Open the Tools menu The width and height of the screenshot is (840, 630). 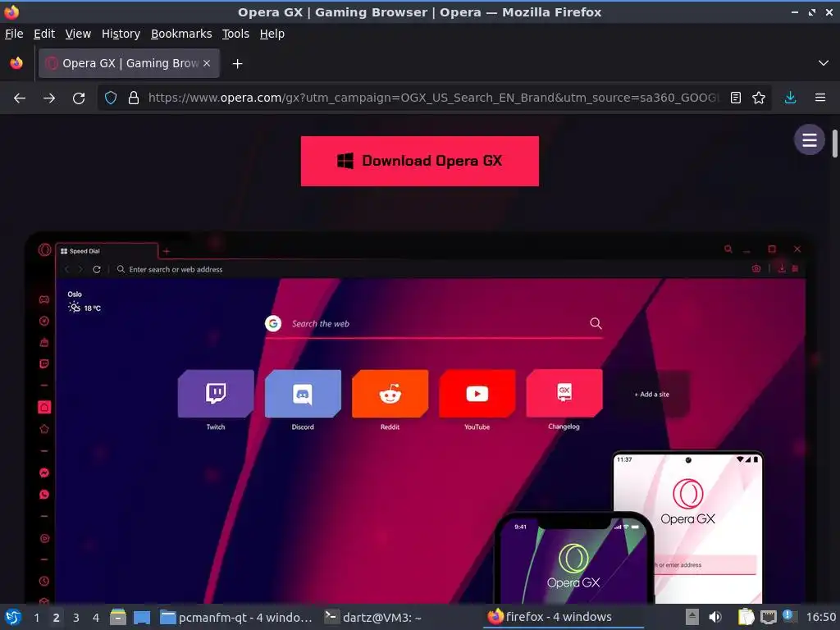click(235, 34)
